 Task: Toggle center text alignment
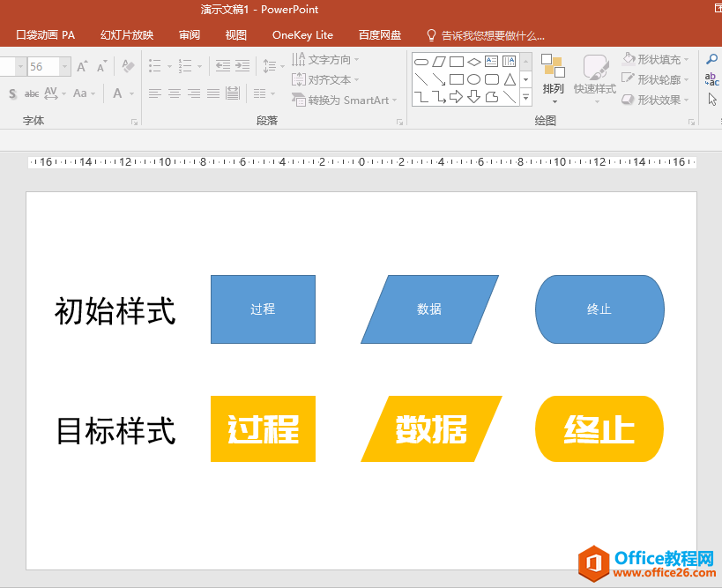point(175,93)
